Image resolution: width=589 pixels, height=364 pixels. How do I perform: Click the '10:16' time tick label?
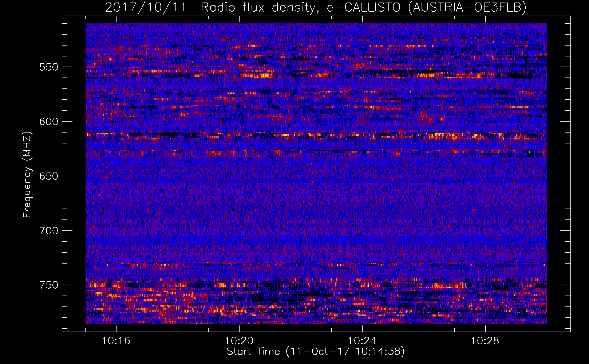[x=116, y=341]
